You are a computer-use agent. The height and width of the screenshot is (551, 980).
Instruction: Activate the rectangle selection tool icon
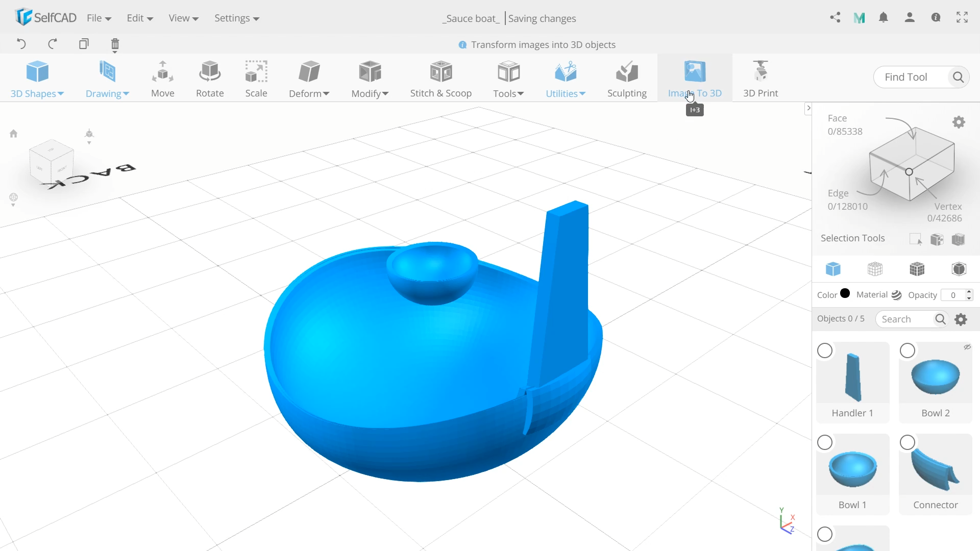tap(916, 239)
